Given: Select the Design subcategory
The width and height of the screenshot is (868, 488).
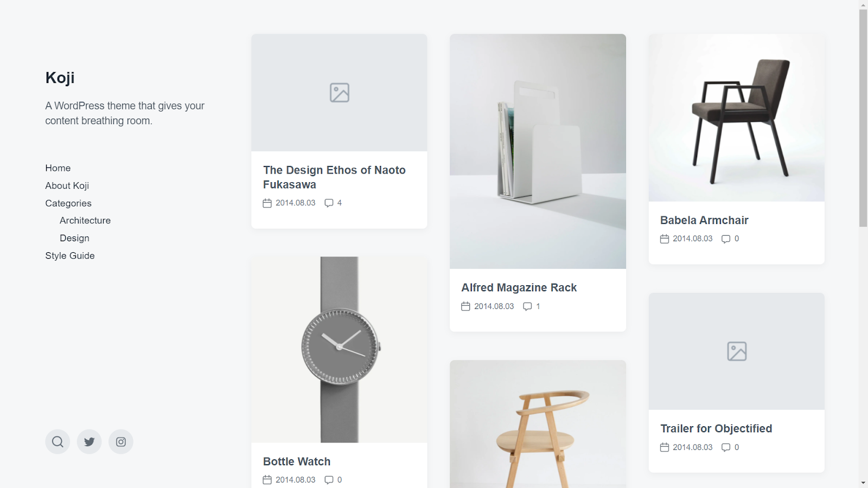Looking at the screenshot, I should (x=74, y=238).
